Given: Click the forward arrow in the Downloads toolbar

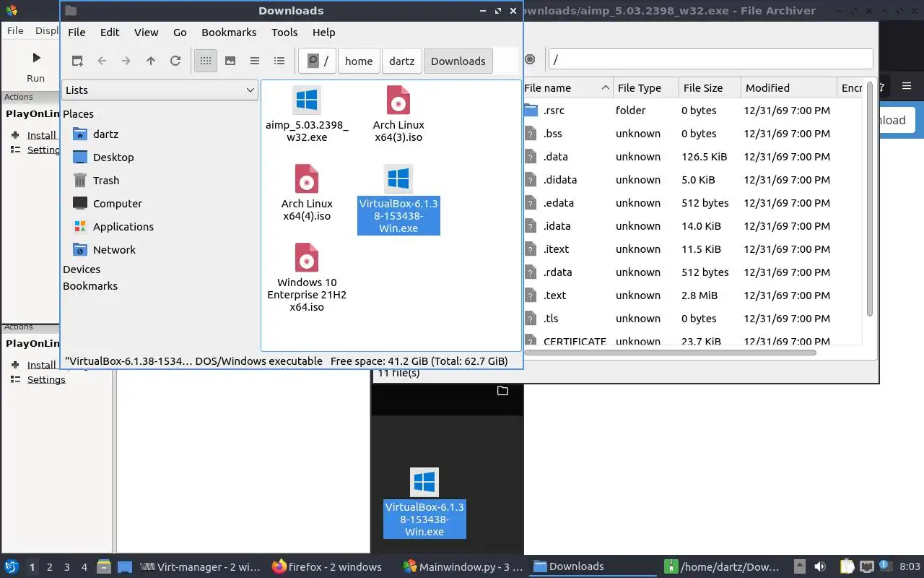Looking at the screenshot, I should pyautogui.click(x=126, y=61).
